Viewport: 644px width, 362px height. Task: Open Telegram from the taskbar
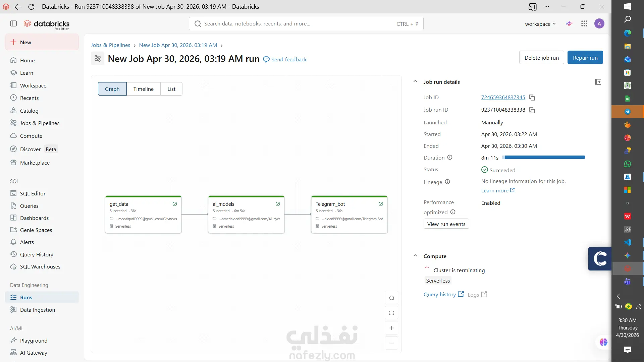point(627,112)
